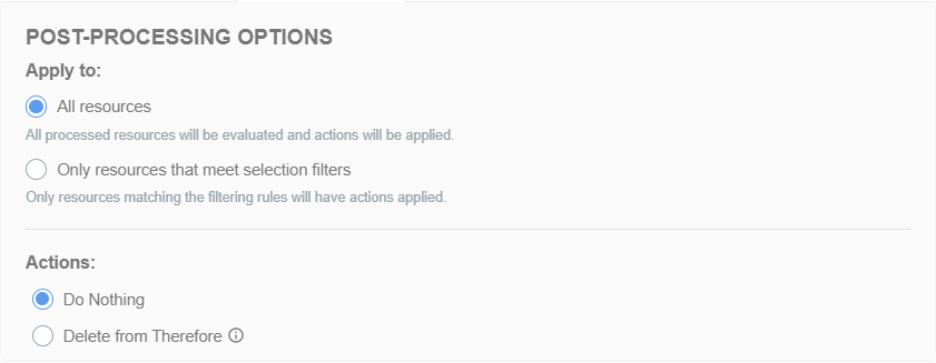Image resolution: width=936 pixels, height=363 pixels.
Task: Click the Apply to: section label
Action: coord(63,70)
